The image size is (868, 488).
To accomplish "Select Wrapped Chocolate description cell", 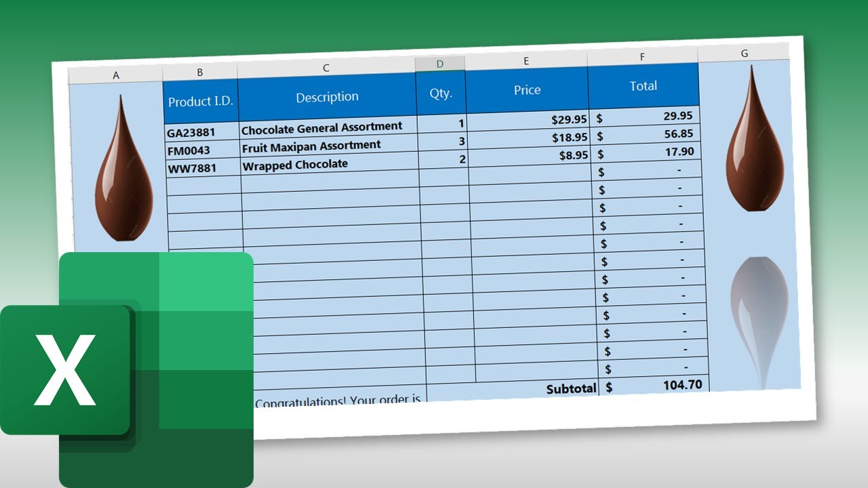I will (330, 164).
